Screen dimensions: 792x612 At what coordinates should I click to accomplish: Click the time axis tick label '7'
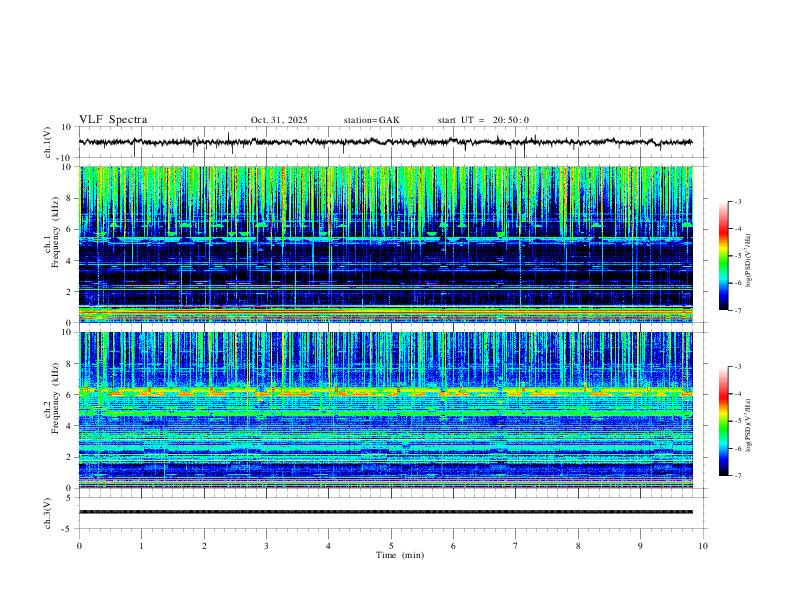click(516, 546)
